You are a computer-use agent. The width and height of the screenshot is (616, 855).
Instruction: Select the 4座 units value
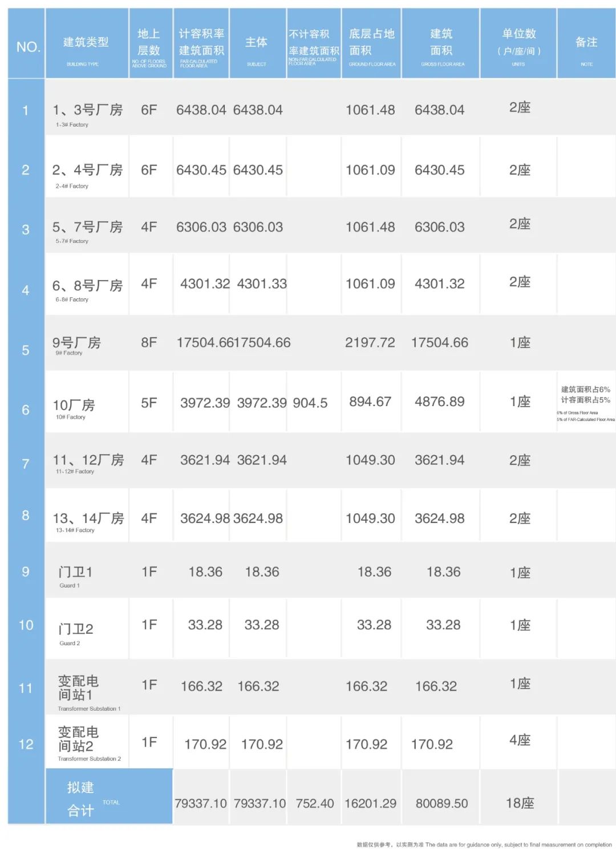click(x=520, y=740)
